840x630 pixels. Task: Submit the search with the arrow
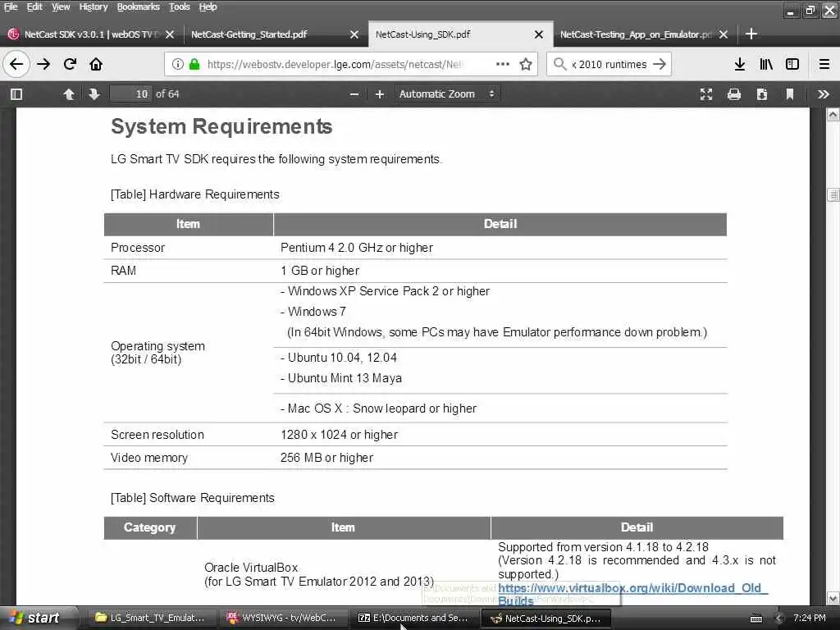(660, 64)
